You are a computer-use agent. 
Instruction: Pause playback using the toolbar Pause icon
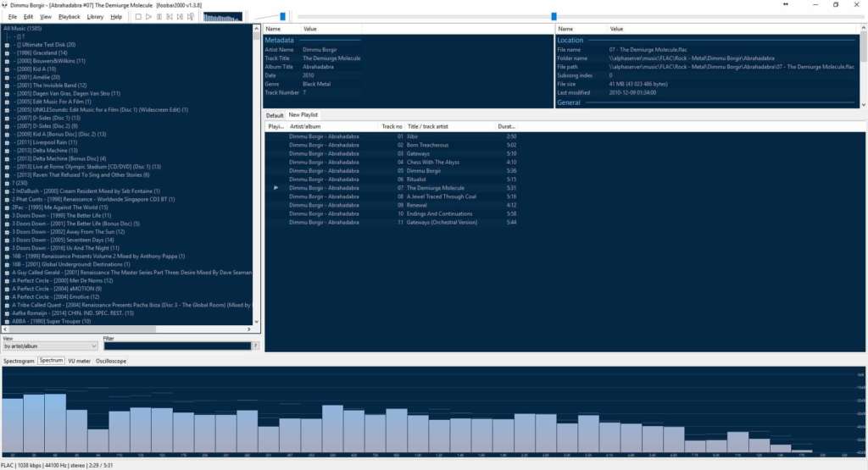click(x=159, y=17)
